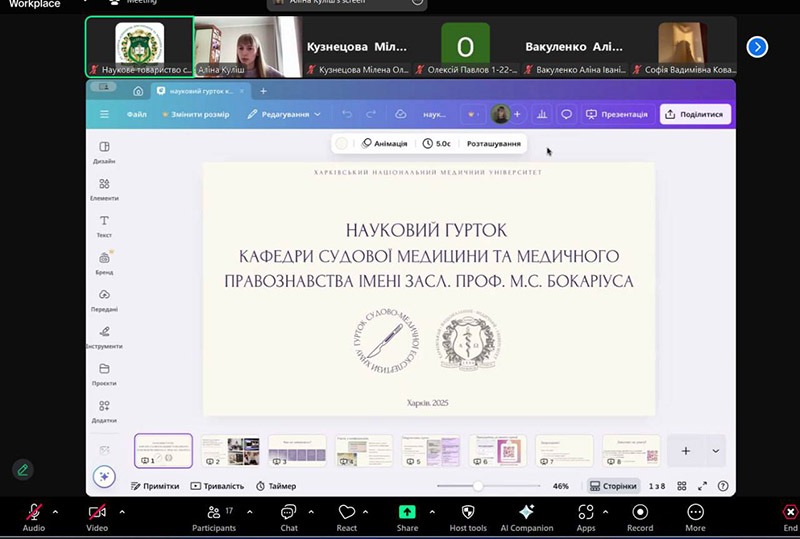The image size is (800, 539).
Task: Open the Projects folder icon
Action: point(104,373)
